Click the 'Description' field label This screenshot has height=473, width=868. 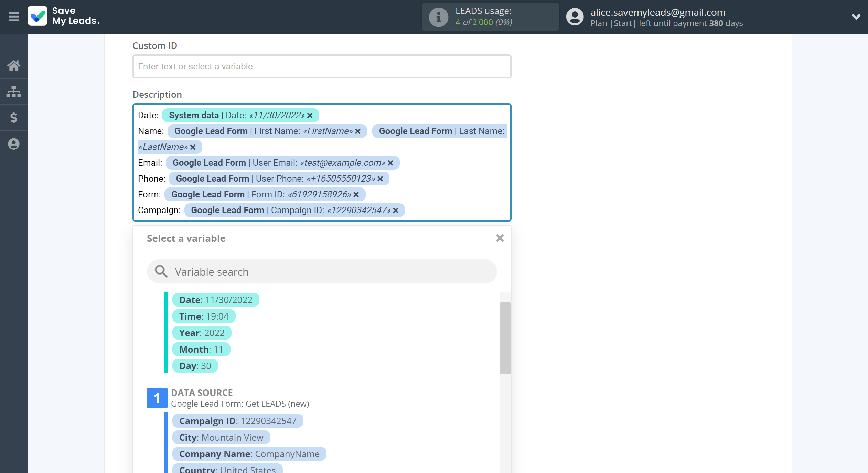(157, 95)
